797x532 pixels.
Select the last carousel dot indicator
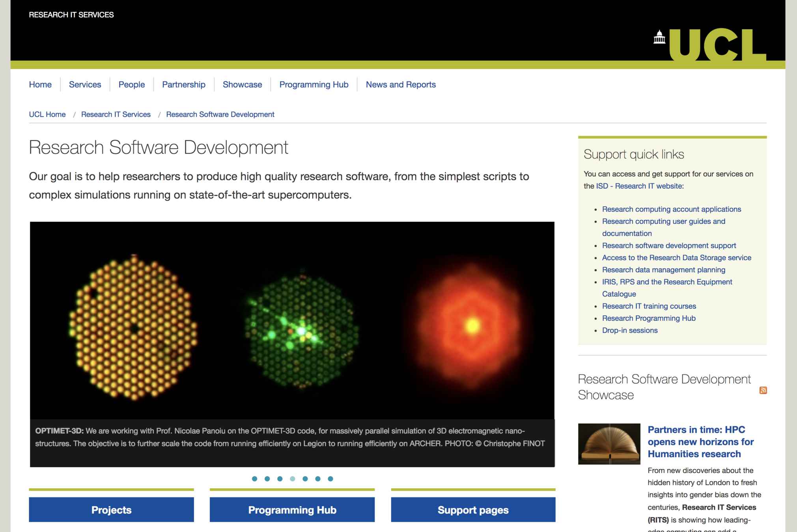(x=330, y=479)
